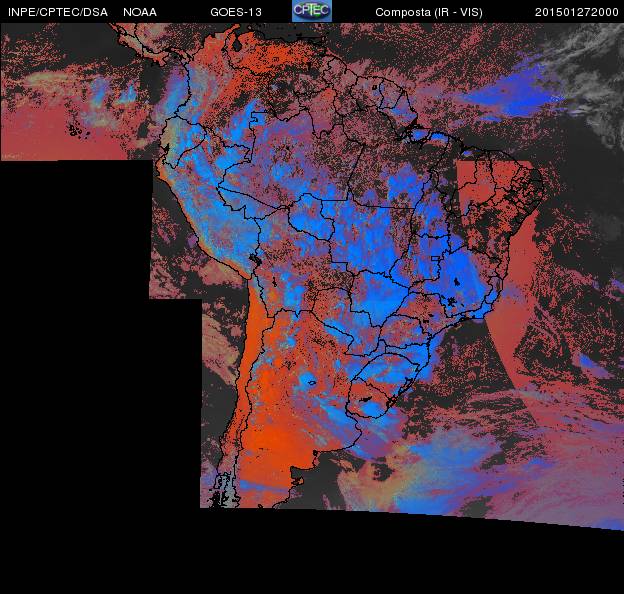Click the NOAA label in the header

140,12
